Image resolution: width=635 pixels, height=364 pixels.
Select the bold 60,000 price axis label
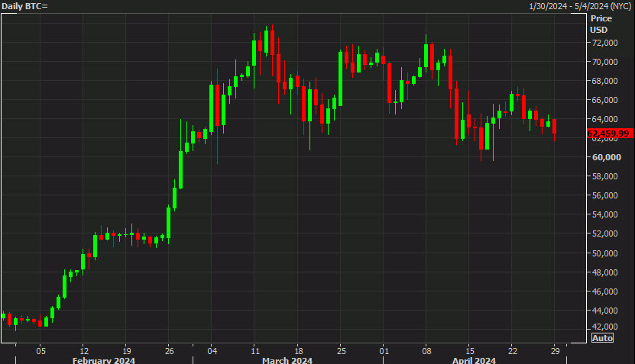[606, 157]
